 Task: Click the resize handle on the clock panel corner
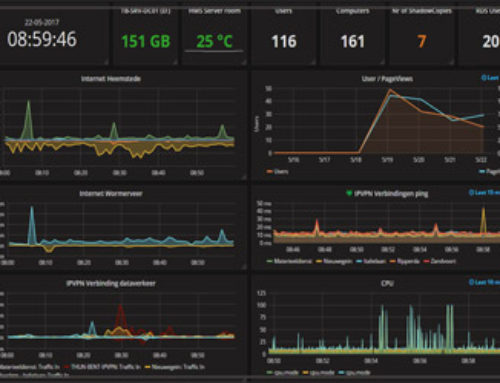pos(106,62)
